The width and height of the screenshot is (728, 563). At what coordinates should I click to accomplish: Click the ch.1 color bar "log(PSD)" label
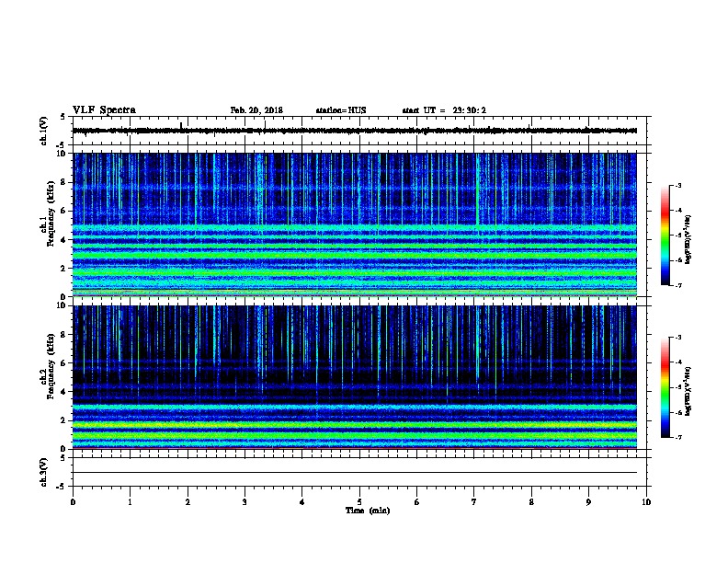pos(688,239)
